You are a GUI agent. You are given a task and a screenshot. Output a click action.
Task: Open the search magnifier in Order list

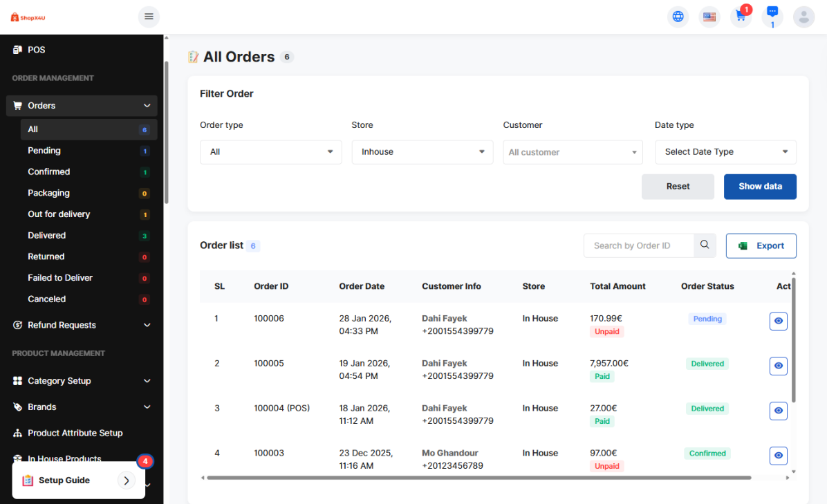pos(705,245)
